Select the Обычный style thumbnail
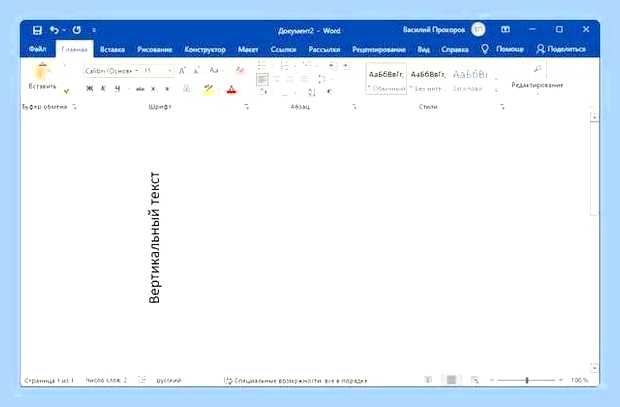Viewport: 620px width, 407px height. click(386, 80)
